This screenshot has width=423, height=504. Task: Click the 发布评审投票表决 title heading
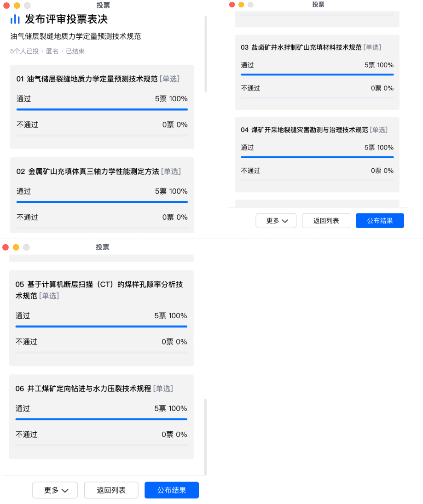pos(66,19)
